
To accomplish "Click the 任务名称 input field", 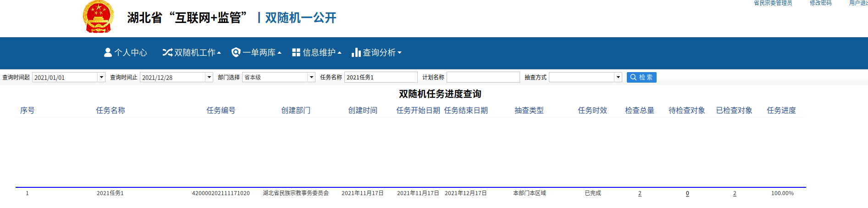I will coord(381,77).
